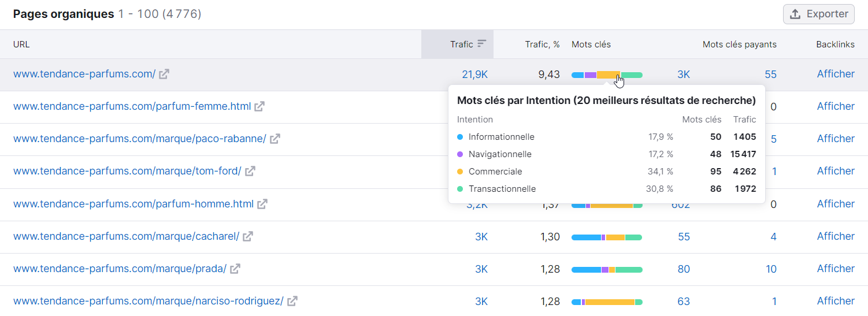Click the 1,30 traffic percentage in cacharel row
868x316 pixels.
point(550,237)
